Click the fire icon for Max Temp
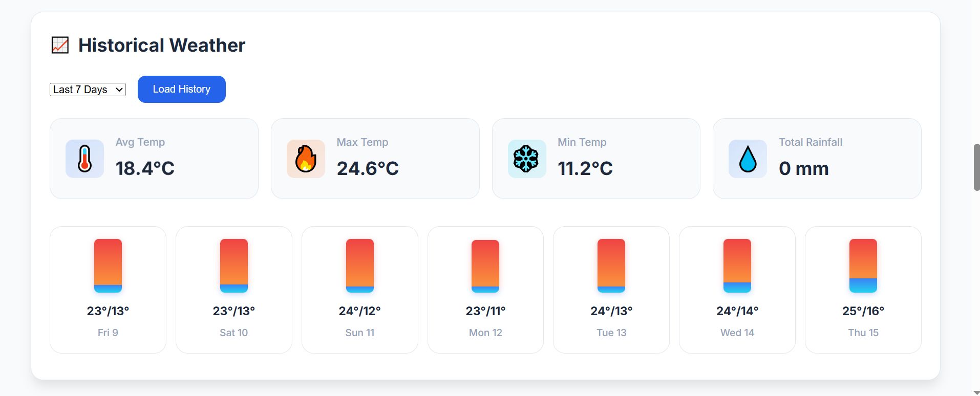Viewport: 980px width, 396px height. [x=306, y=159]
